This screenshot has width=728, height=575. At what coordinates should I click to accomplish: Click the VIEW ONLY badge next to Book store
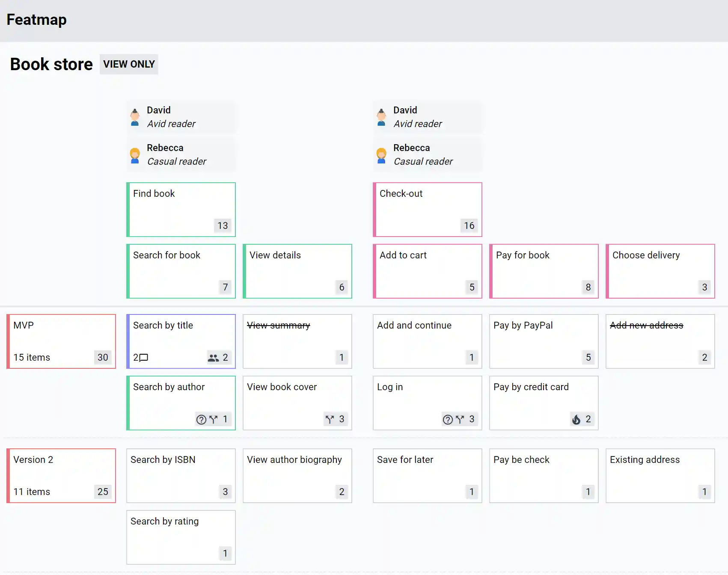[129, 64]
